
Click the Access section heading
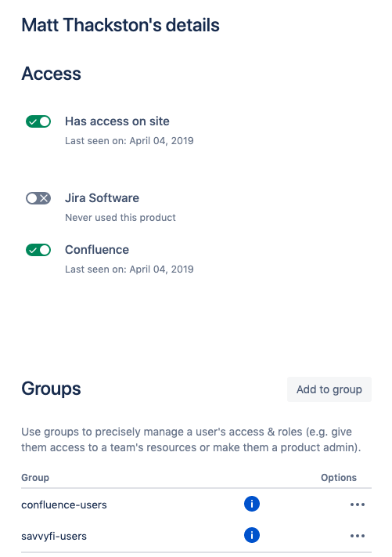[x=51, y=74]
